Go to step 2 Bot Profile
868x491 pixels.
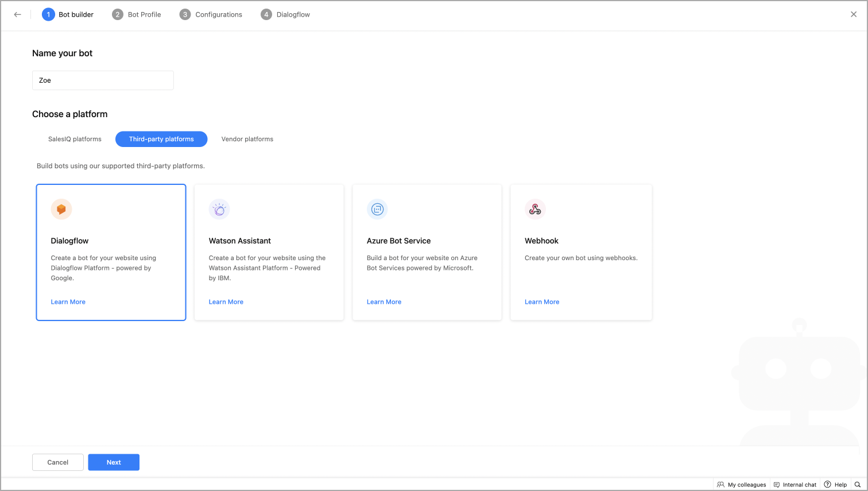tap(137, 14)
